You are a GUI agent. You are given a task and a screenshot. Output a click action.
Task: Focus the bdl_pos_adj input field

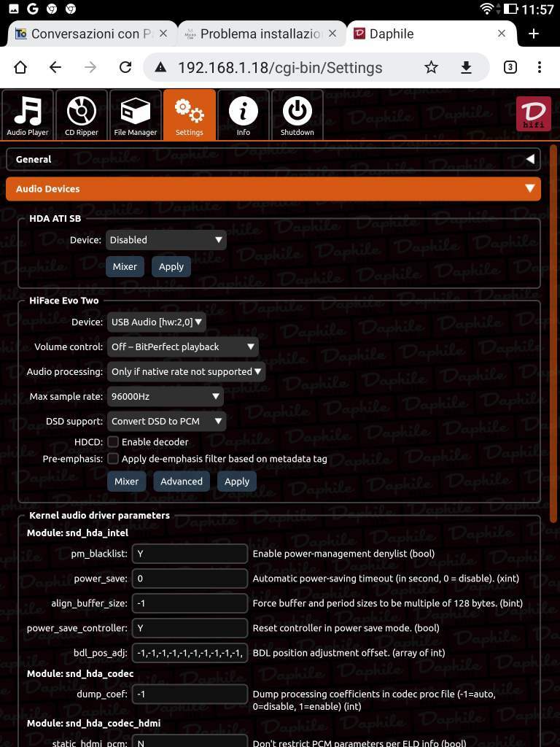190,653
